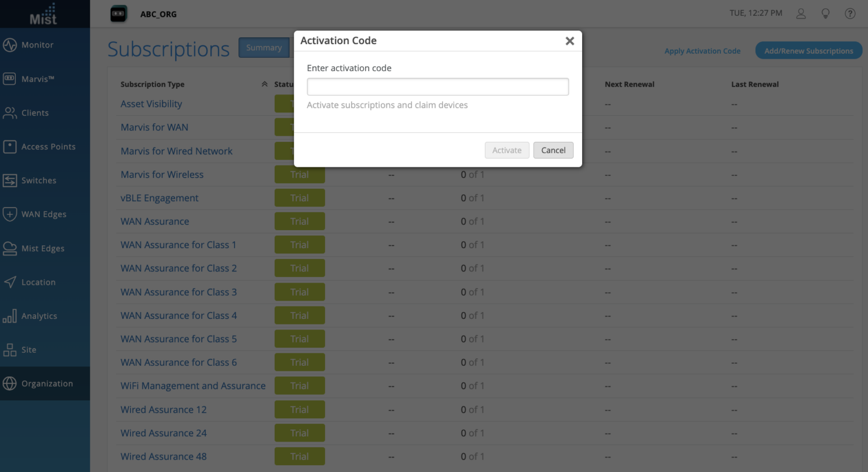Screen dimensions: 868x472
Task: Open Marvis assistant from sidebar
Action: pos(37,79)
